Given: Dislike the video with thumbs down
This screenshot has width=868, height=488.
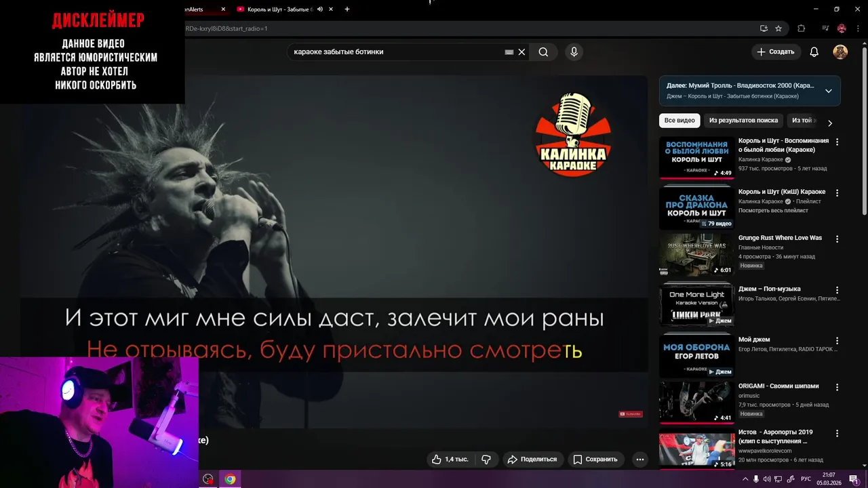Looking at the screenshot, I should pyautogui.click(x=486, y=459).
